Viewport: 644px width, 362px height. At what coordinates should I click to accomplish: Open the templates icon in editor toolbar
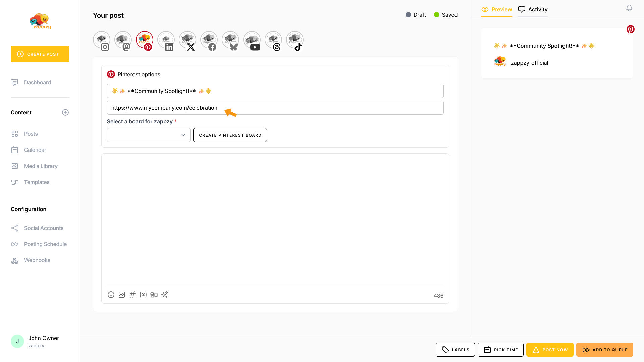click(x=154, y=295)
